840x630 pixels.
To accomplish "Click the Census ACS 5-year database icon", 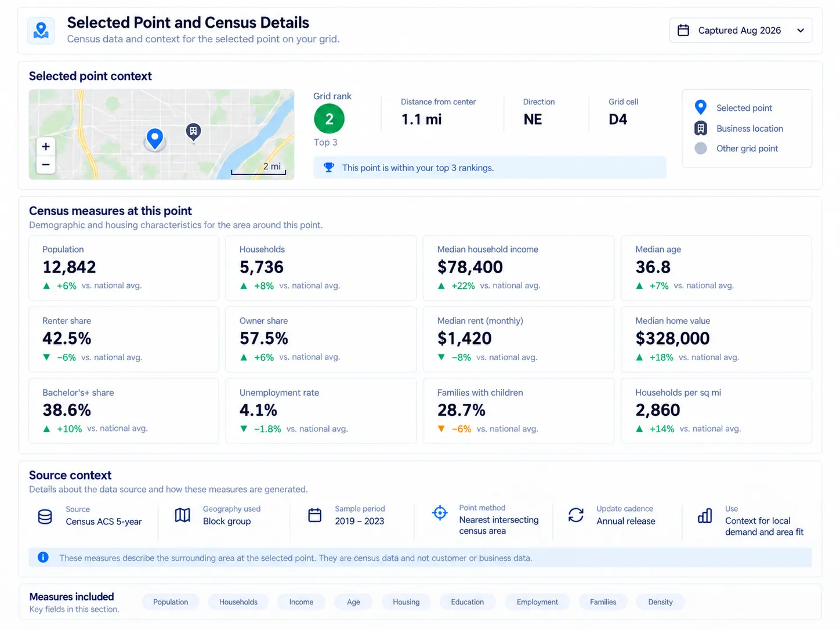I will [45, 516].
